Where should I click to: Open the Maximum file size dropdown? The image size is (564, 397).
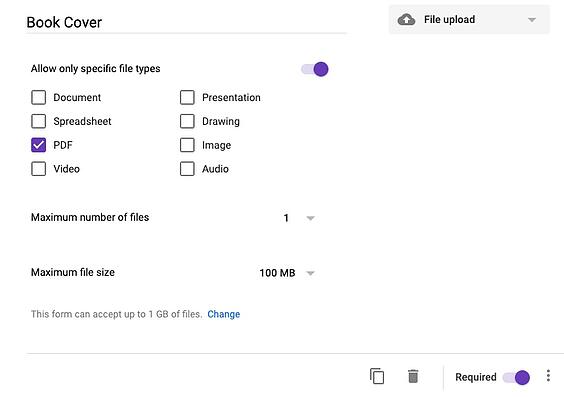click(x=287, y=273)
